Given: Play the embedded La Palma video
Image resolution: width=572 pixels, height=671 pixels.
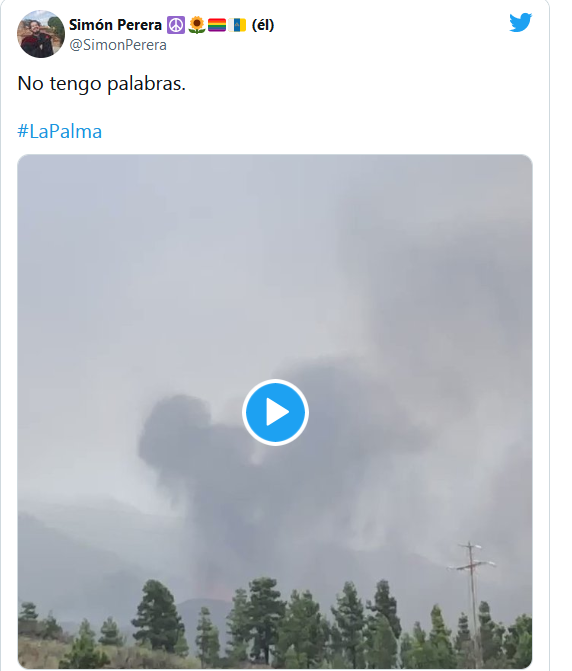Looking at the screenshot, I should (275, 412).
